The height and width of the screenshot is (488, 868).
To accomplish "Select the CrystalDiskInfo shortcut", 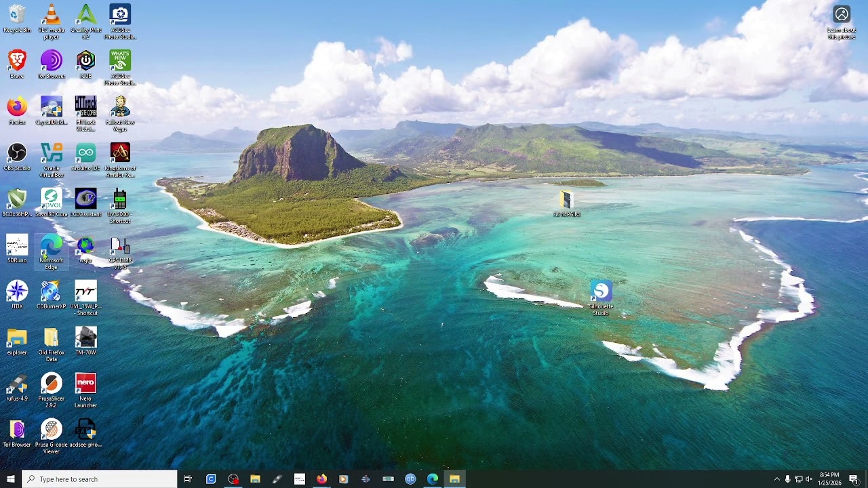I will (52, 110).
